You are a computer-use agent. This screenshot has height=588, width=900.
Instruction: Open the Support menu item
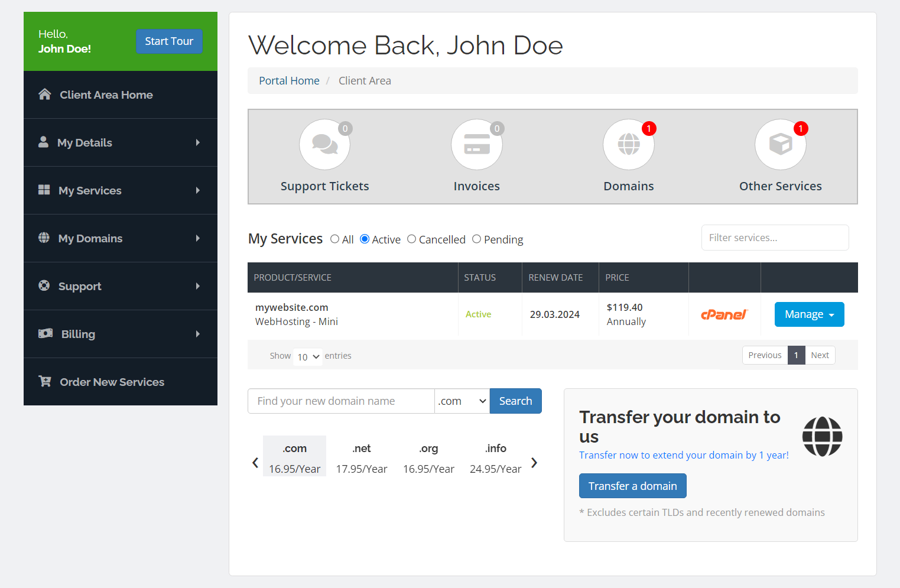121,286
